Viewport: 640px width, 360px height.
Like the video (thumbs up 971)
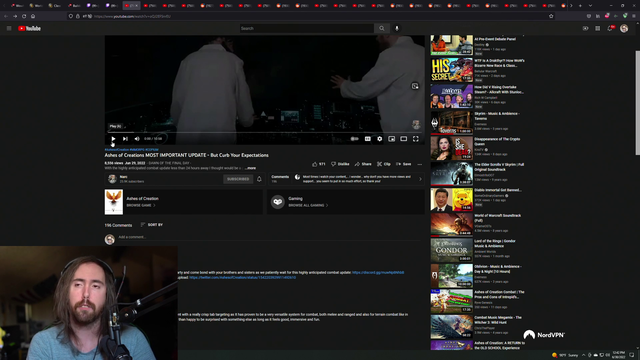point(319,164)
